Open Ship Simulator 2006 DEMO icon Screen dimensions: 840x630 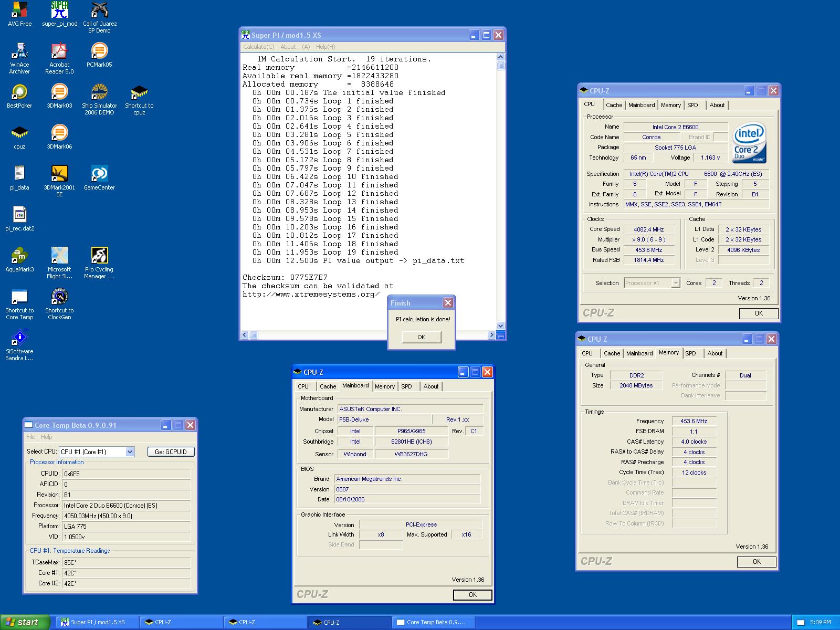(99, 99)
